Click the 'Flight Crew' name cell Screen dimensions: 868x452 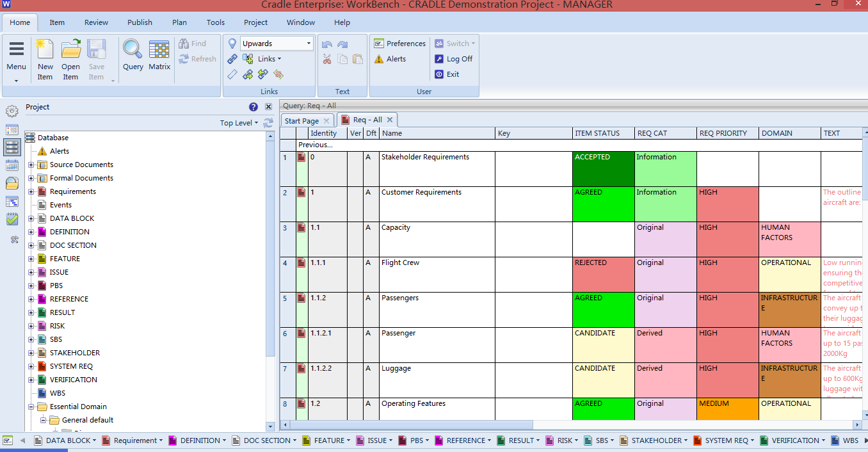[437, 275]
